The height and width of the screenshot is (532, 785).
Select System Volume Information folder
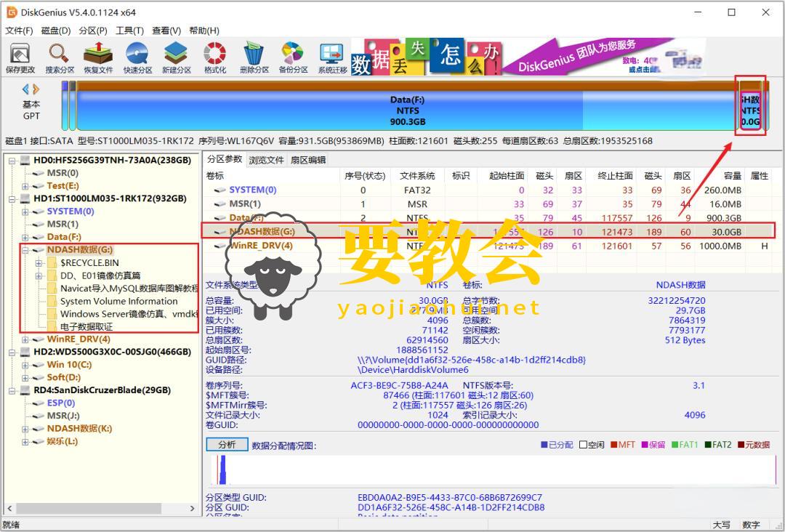point(118,301)
